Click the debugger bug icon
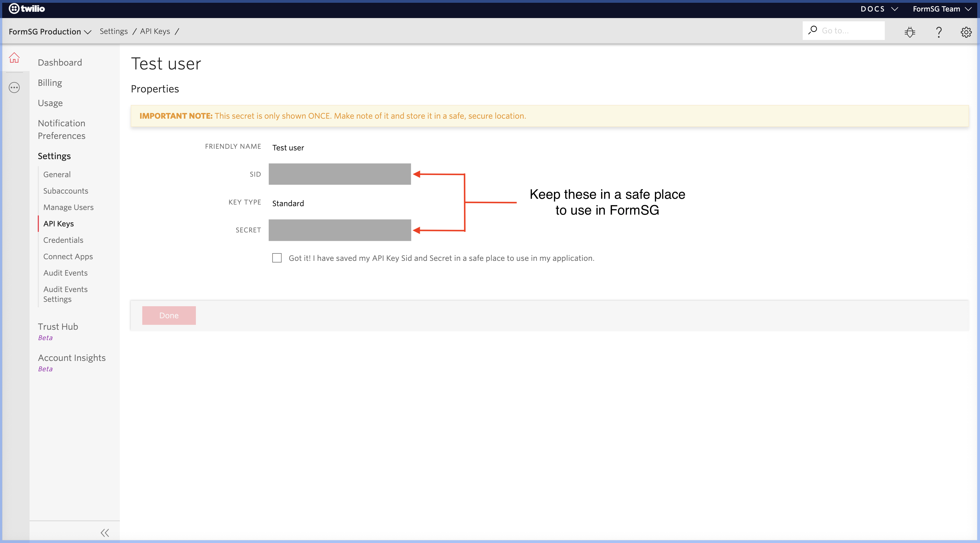980x543 pixels. click(x=910, y=32)
